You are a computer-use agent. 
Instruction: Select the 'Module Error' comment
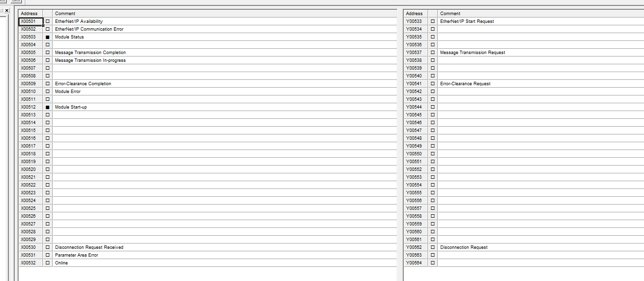coord(68,92)
